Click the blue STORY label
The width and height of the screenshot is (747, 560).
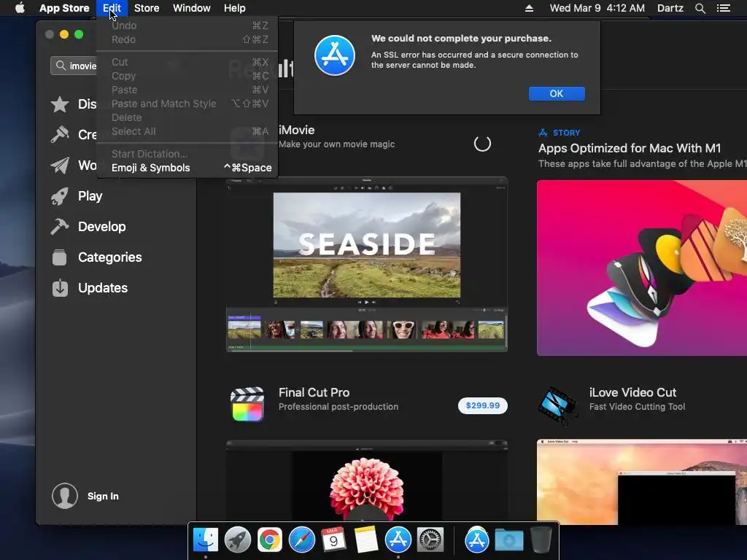566,133
